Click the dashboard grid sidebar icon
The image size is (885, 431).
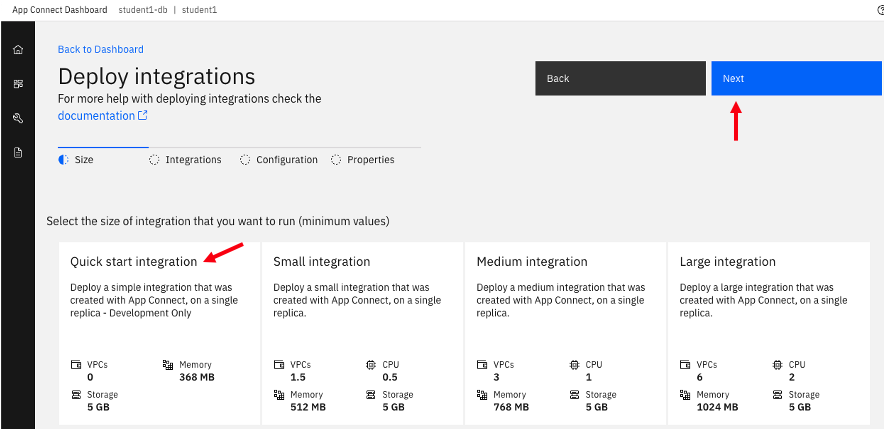[18, 85]
